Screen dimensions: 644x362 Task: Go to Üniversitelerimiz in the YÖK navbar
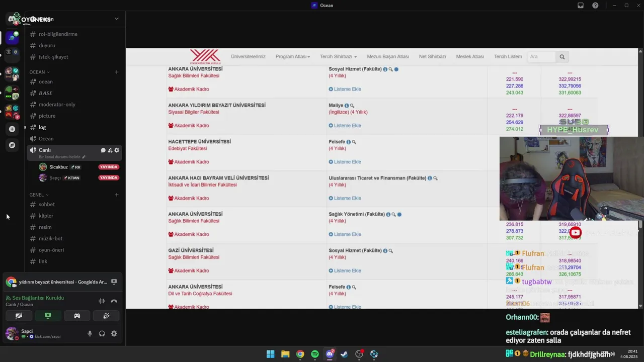point(248,57)
